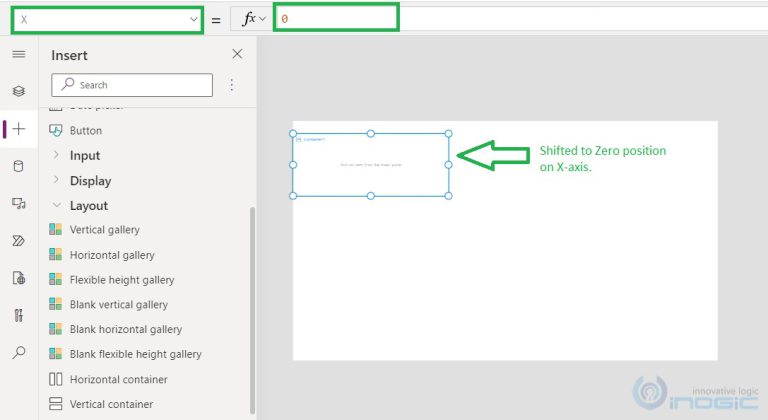Open the Data cylinder icon
Viewport: 768px width, 420px height.
click(18, 166)
